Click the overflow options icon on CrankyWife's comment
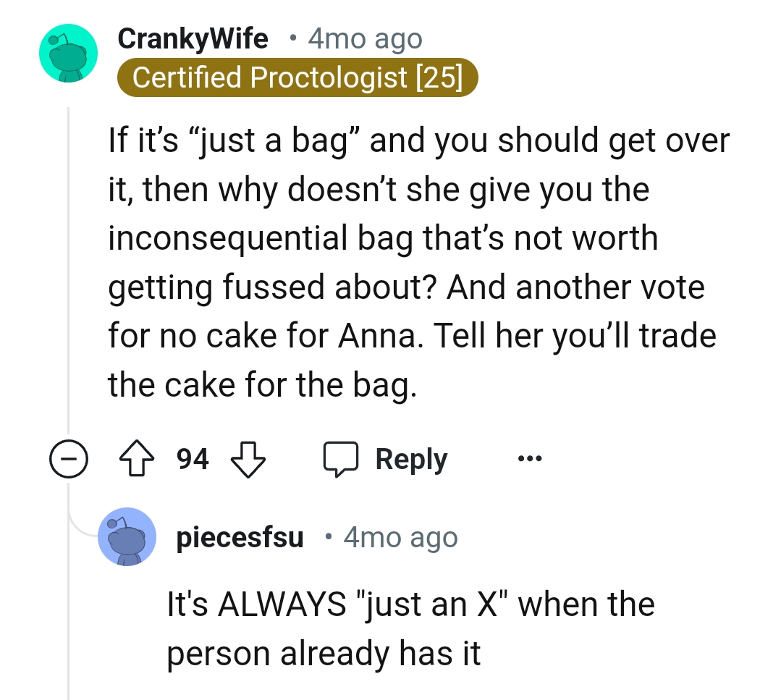 tap(531, 457)
